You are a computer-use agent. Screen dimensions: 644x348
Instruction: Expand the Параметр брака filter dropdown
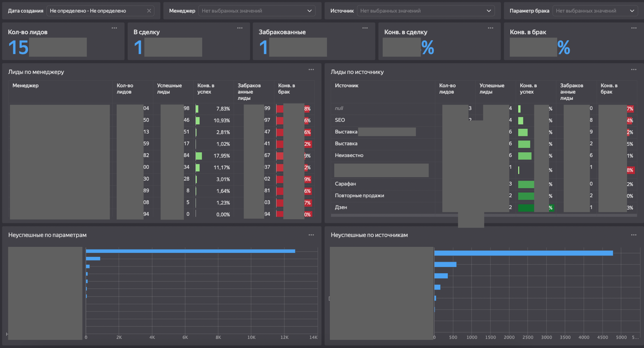pyautogui.click(x=595, y=11)
